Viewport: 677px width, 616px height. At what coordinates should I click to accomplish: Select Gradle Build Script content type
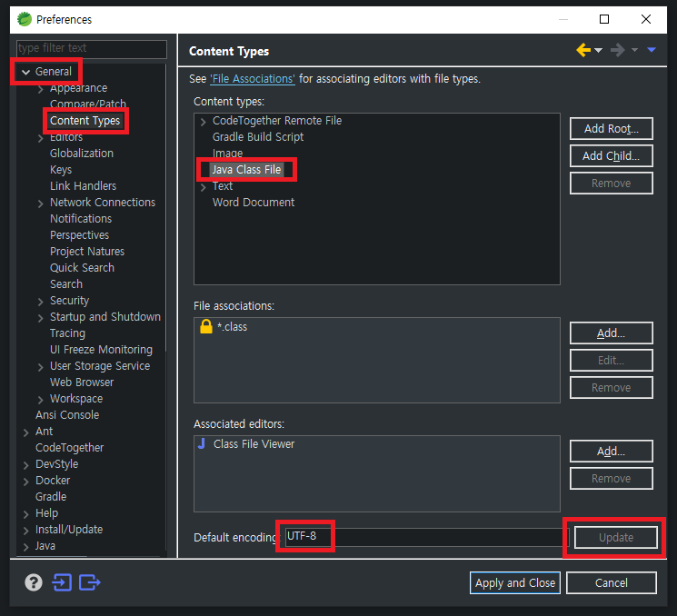click(258, 137)
